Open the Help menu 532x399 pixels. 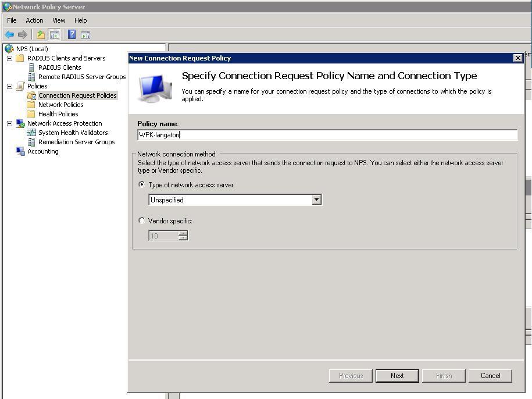[81, 20]
